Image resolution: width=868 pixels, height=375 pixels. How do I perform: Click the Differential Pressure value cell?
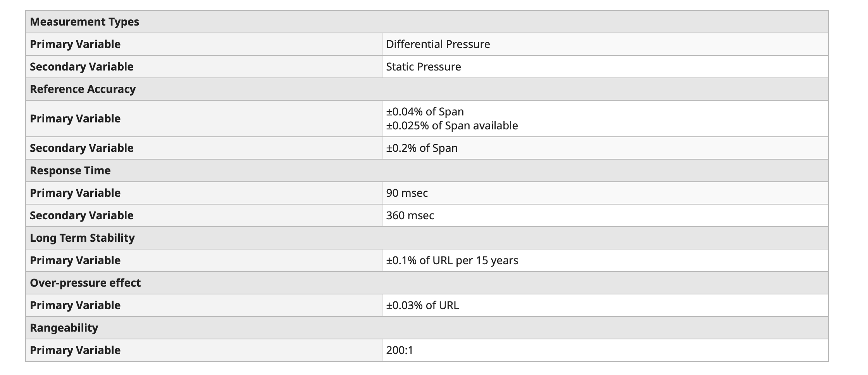605,44
